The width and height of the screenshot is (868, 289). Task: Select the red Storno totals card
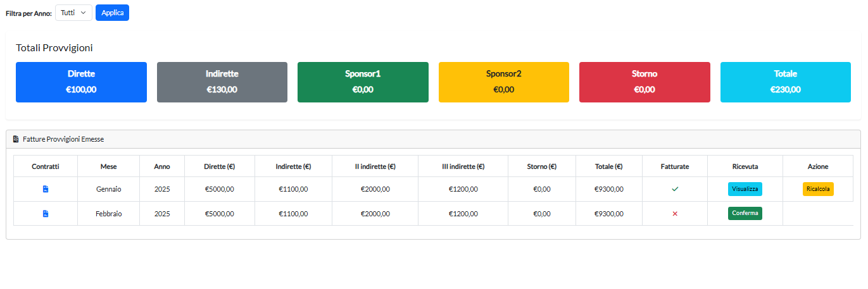[645, 82]
